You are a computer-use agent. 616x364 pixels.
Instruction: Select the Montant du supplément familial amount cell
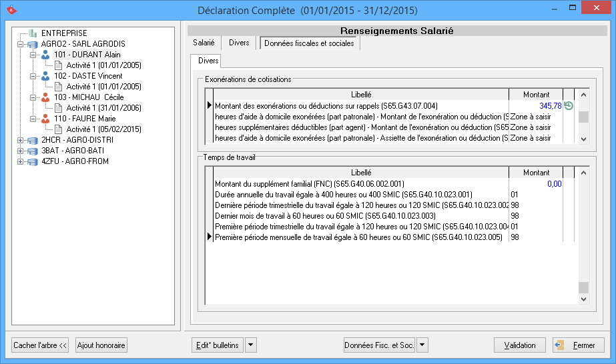tap(536, 184)
